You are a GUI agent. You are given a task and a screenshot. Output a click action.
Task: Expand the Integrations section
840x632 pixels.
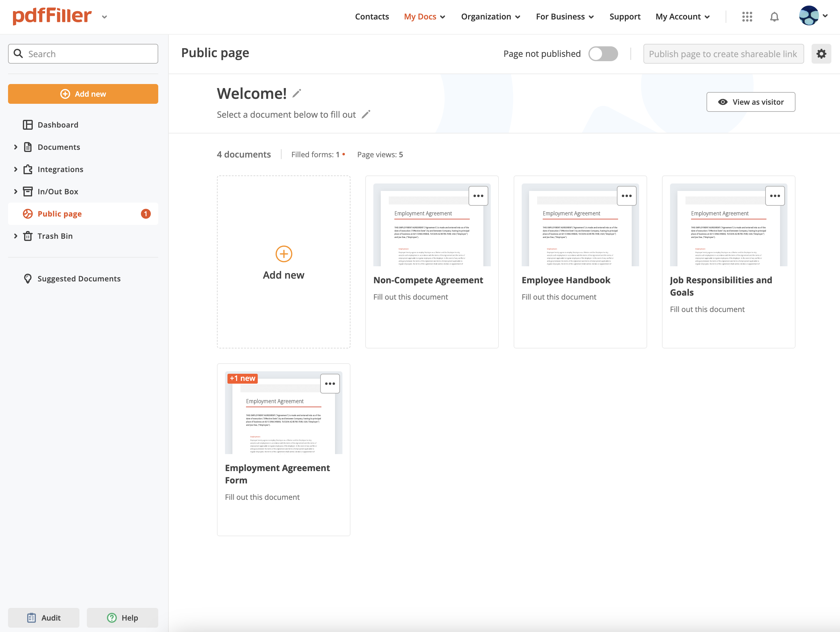click(15, 169)
